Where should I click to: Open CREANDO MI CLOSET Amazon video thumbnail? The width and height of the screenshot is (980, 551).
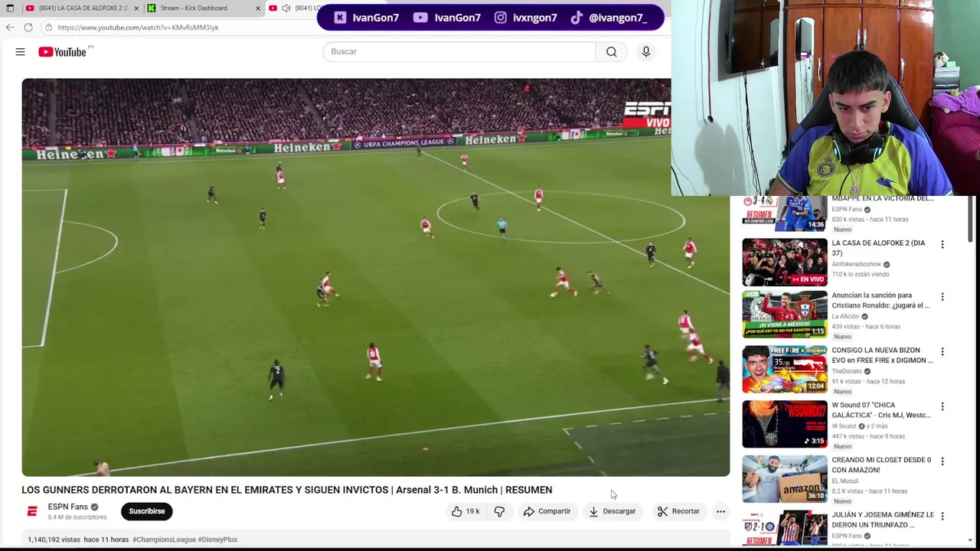[x=784, y=479]
